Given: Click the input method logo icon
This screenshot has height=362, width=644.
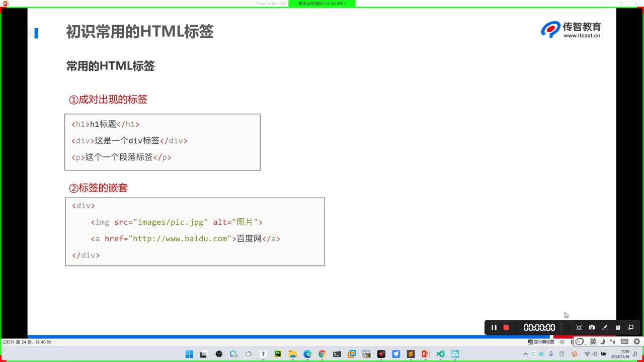Looking at the screenshot, I should click(580, 341).
